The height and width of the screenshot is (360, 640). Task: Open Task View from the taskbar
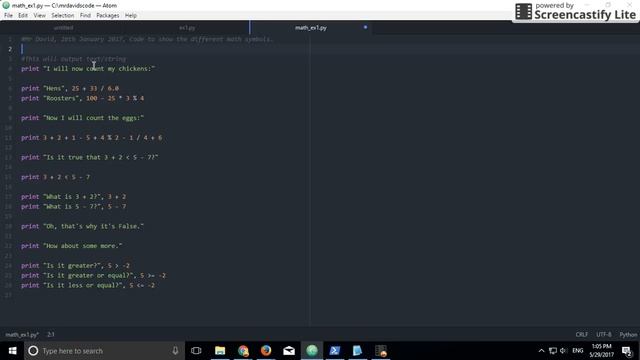(196, 351)
